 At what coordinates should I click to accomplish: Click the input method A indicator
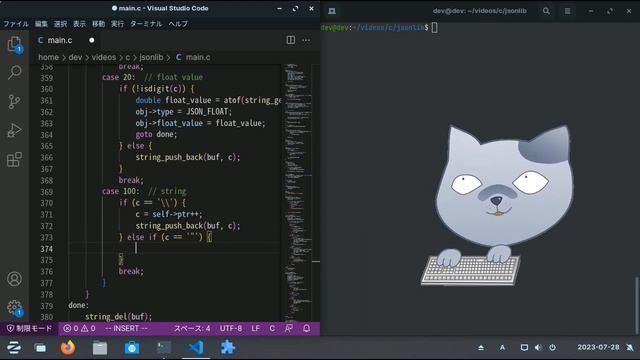(x=502, y=348)
